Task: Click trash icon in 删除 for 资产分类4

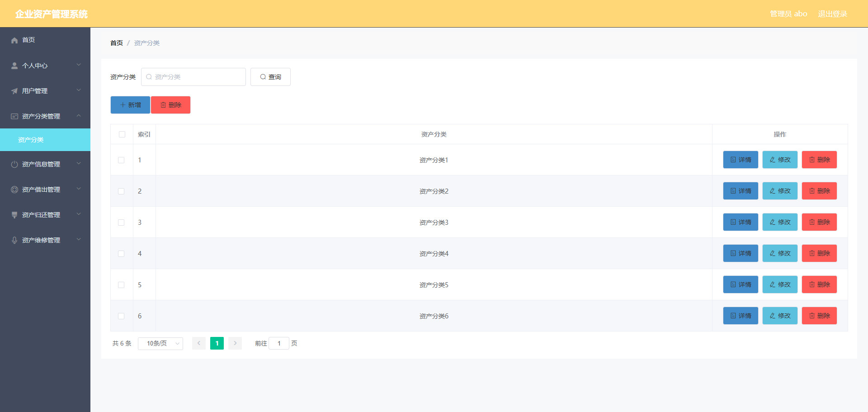Action: (812, 253)
